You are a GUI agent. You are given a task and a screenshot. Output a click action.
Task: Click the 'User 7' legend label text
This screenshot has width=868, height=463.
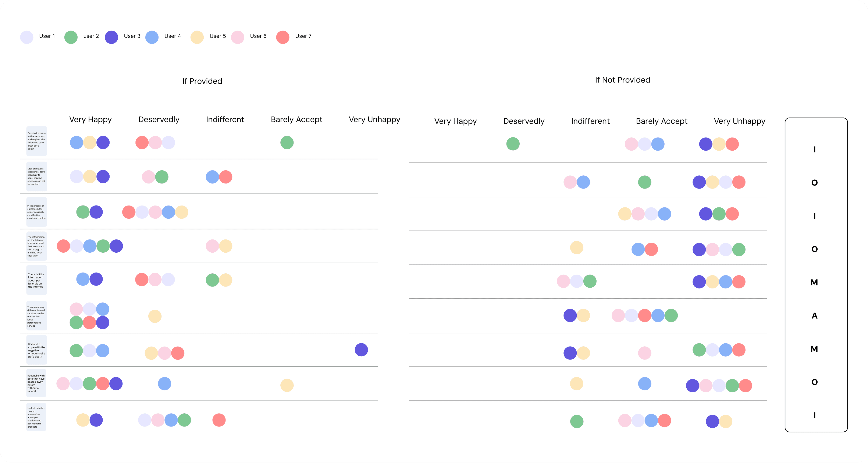[303, 36]
